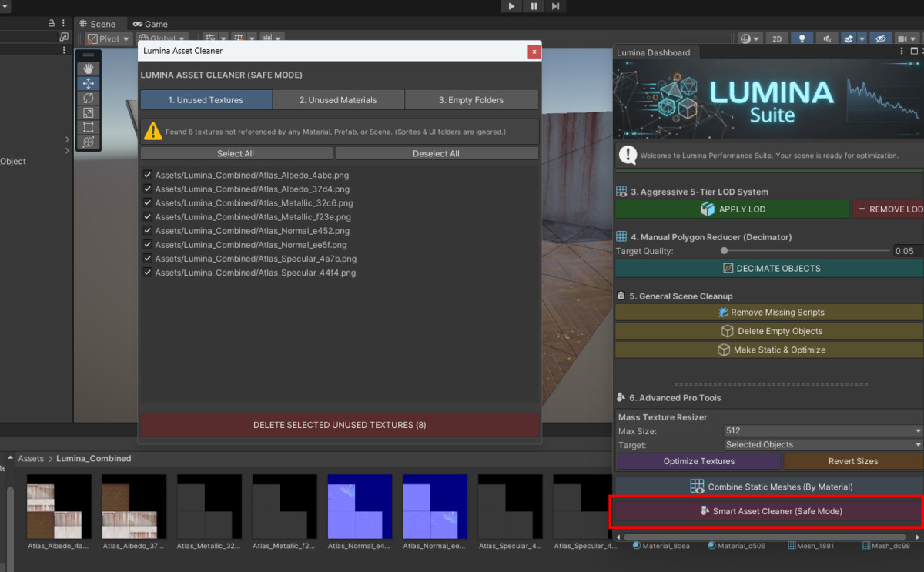924x572 pixels.
Task: Click the Pause button
Action: pyautogui.click(x=534, y=6)
